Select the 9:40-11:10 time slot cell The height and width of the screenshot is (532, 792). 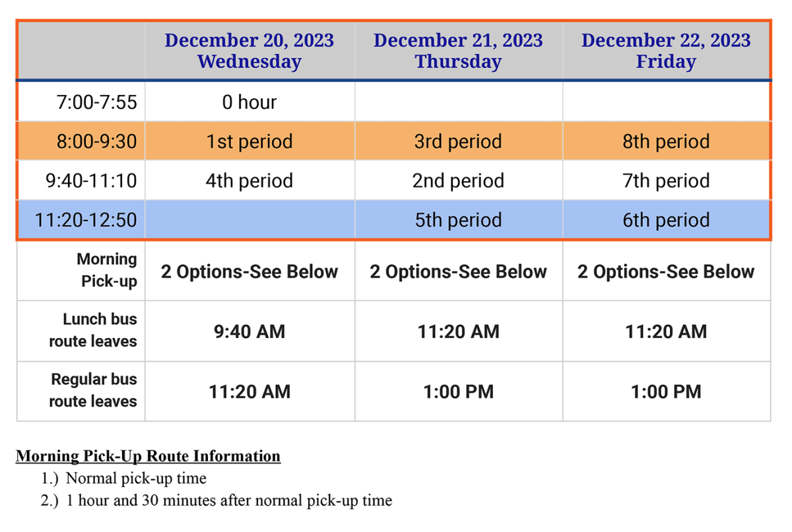[x=91, y=181]
